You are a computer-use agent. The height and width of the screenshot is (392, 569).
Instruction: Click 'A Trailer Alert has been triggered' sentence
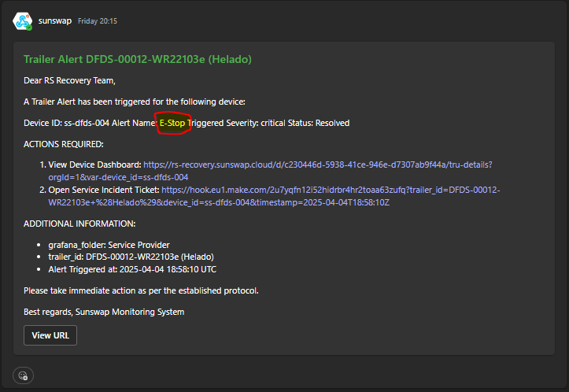[x=135, y=102]
